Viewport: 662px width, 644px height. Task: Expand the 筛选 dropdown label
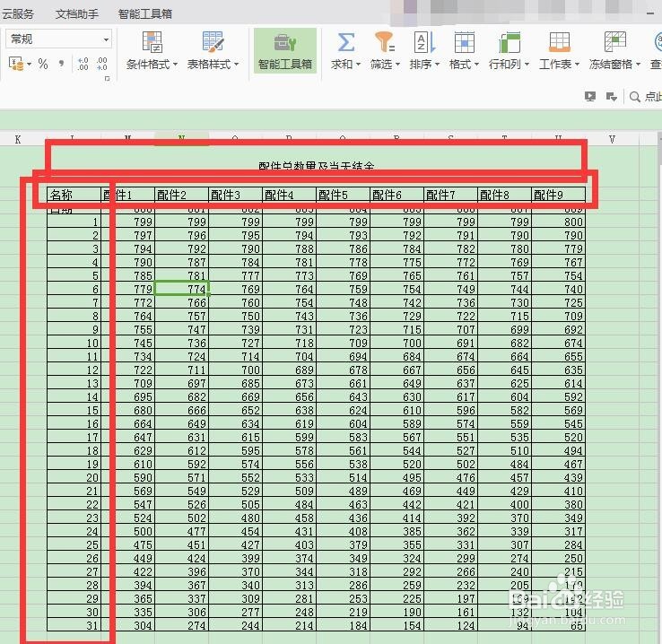385,65
